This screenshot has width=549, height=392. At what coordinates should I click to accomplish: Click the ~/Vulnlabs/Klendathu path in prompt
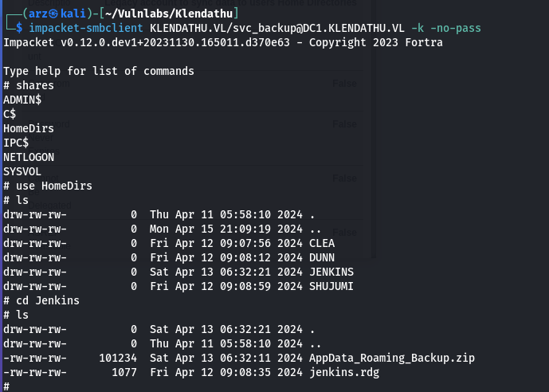169,14
